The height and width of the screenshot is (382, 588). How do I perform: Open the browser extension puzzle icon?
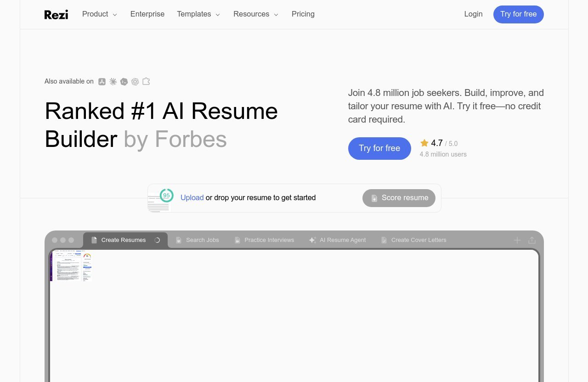146,81
